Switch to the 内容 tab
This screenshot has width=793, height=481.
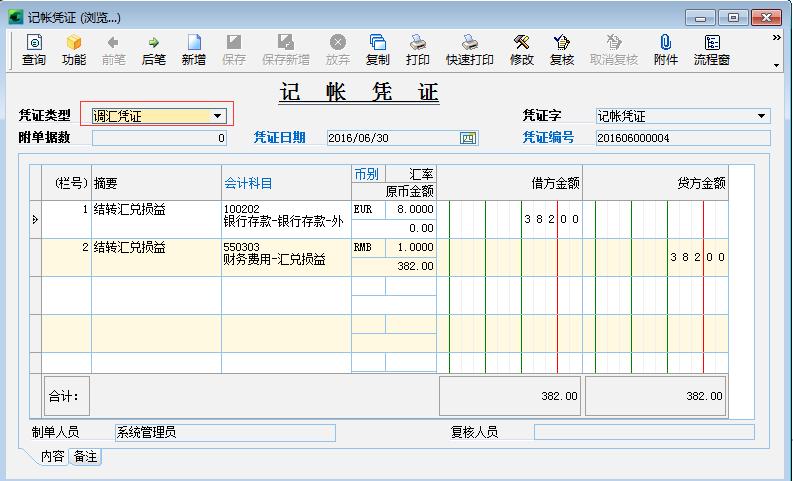[x=53, y=456]
